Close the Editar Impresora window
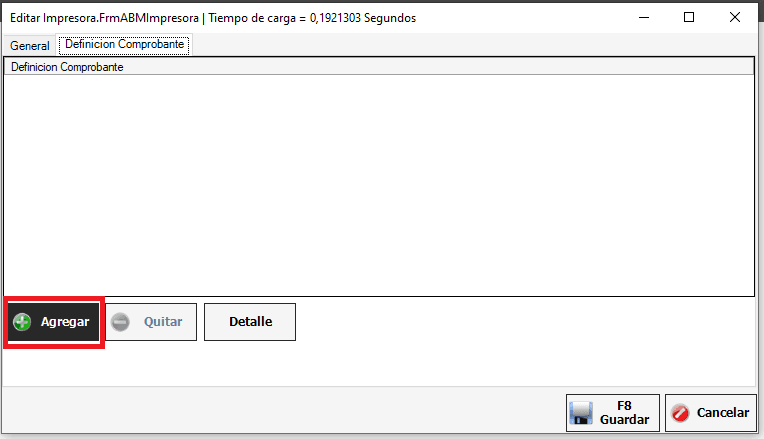 [x=735, y=18]
